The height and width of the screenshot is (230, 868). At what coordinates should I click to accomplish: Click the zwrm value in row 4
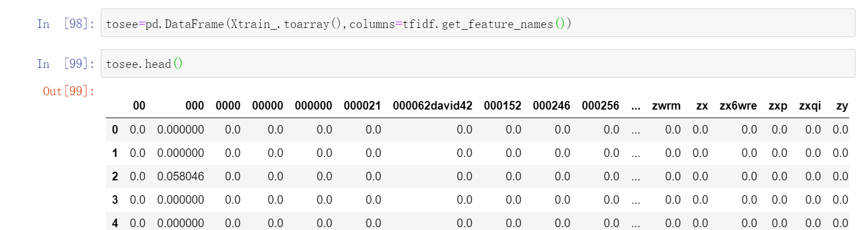(673, 224)
